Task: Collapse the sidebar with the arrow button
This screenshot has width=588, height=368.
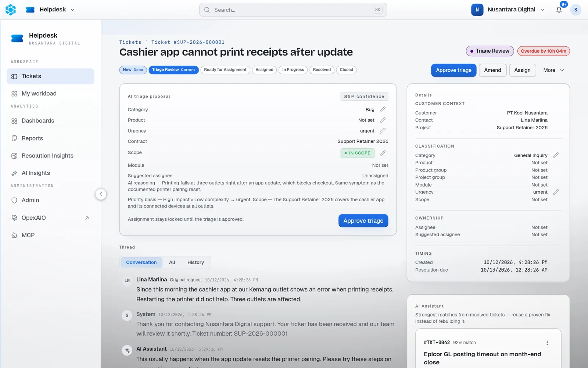Action: [x=101, y=194]
